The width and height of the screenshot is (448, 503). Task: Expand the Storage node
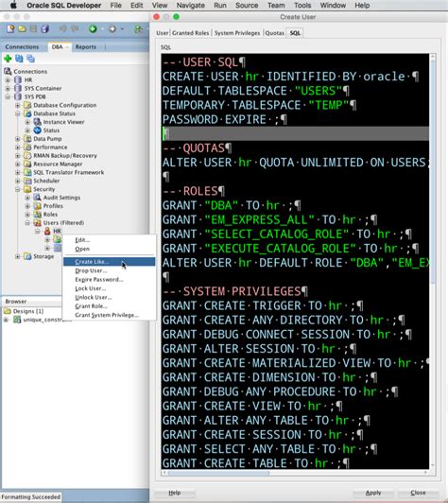pos(18,256)
